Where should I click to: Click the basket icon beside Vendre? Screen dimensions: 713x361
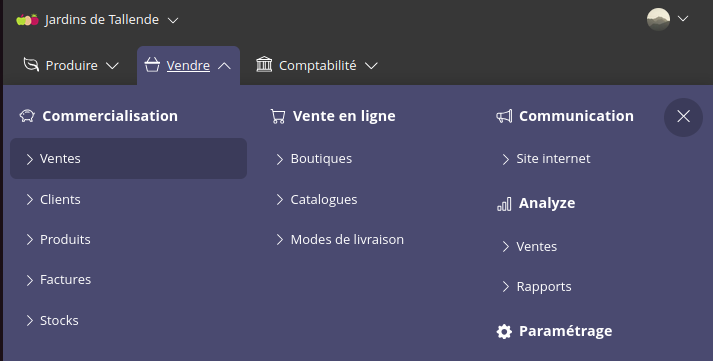pyautogui.click(x=152, y=65)
